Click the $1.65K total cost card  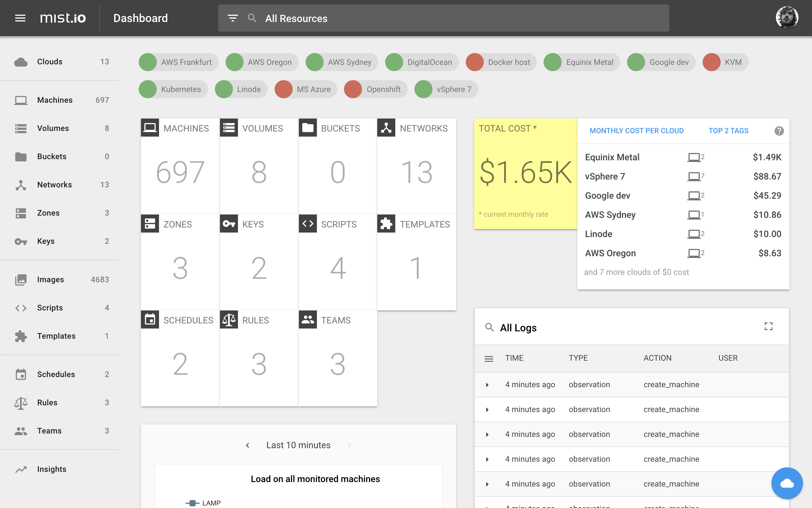tap(526, 174)
